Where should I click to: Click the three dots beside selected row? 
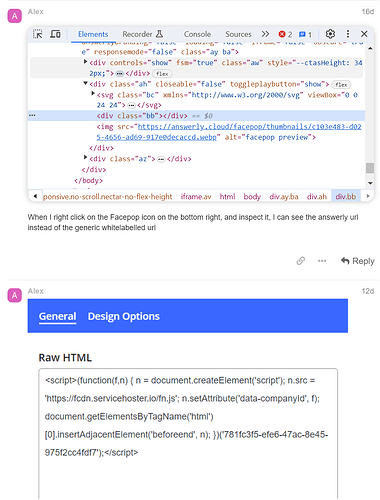point(32,115)
